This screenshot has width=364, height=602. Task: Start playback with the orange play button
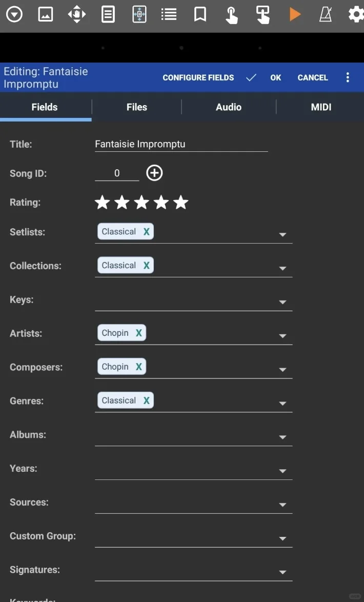294,14
